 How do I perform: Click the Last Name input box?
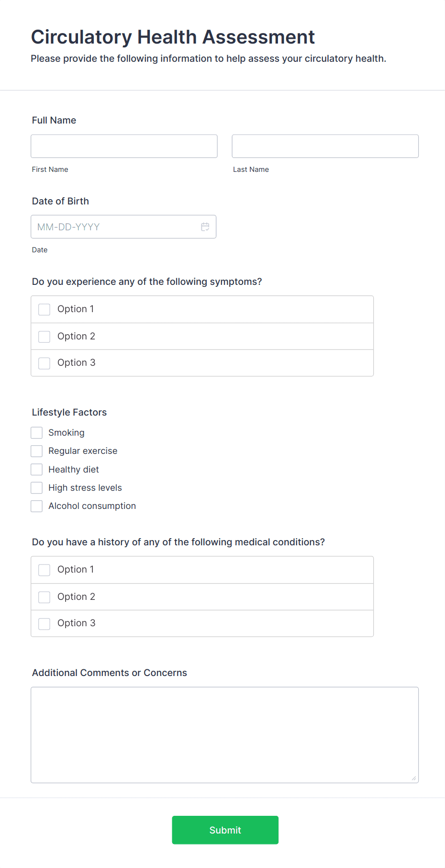coord(325,146)
